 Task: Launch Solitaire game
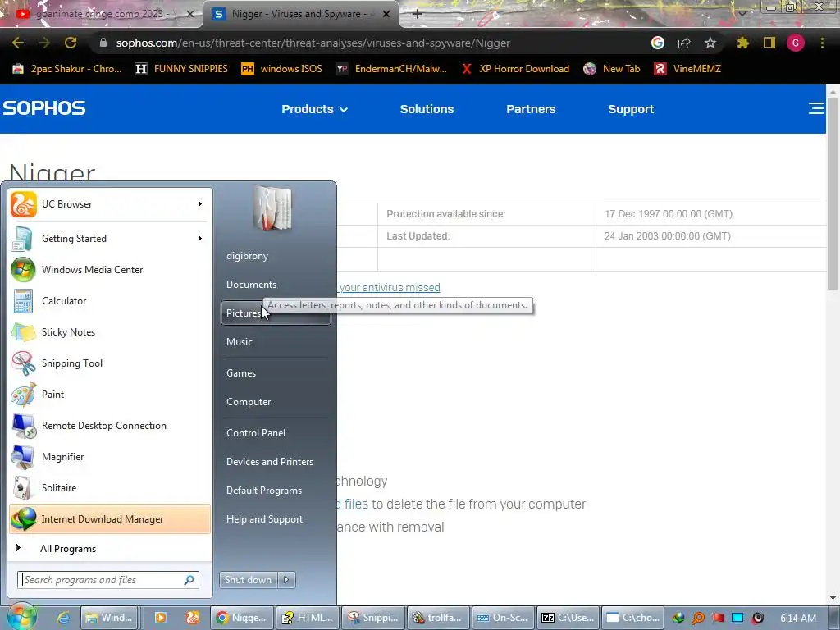tap(109, 487)
